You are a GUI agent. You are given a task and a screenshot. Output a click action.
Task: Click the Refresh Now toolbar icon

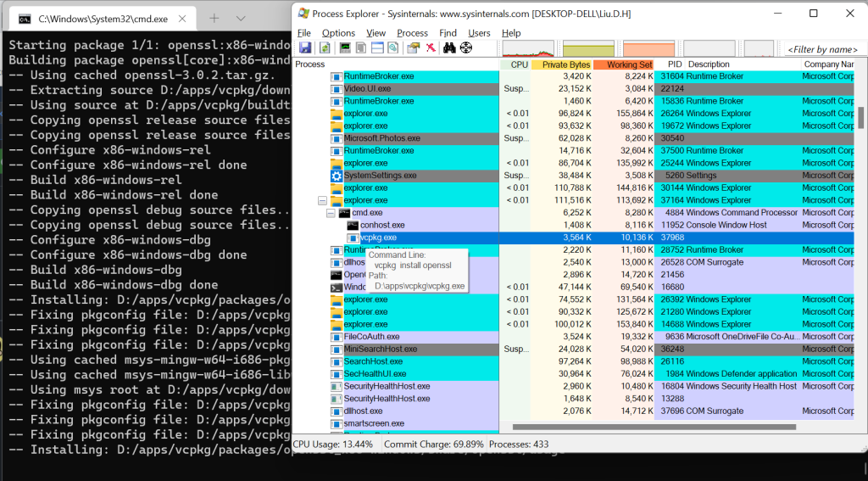tap(325, 48)
